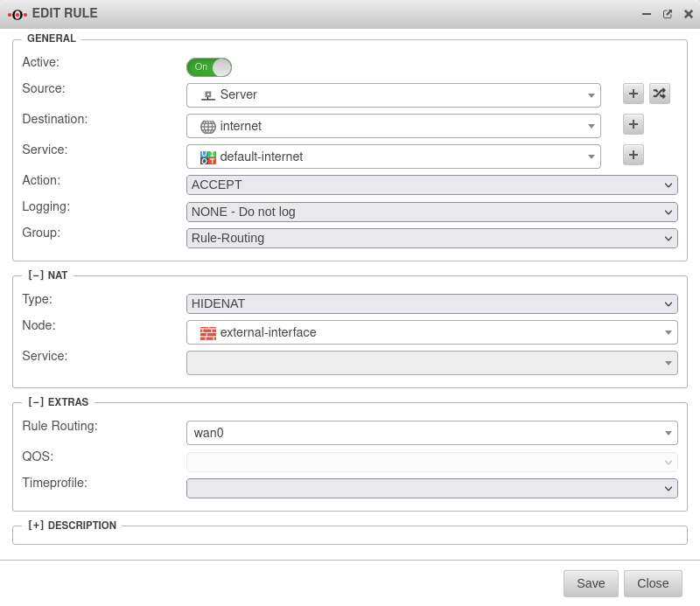
Task: Expand the DESCRIPTION section
Action: pos(36,526)
